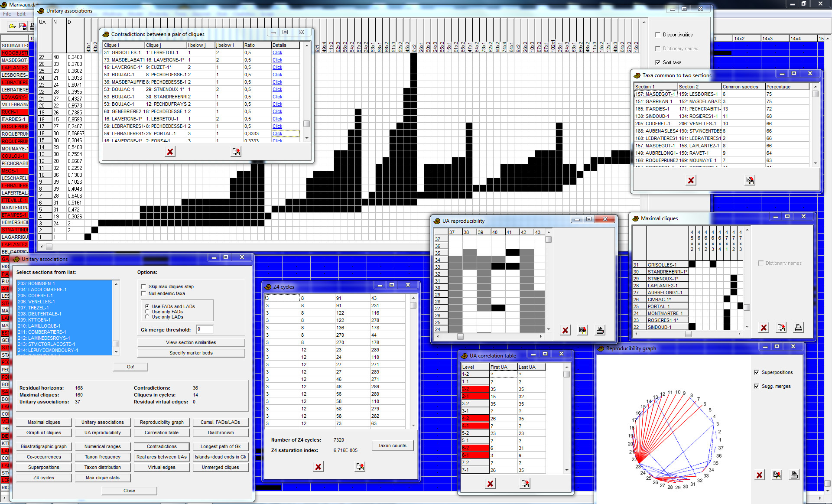832x504 pixels.
Task: Show the Biostratigraphic graph
Action: tap(44, 446)
